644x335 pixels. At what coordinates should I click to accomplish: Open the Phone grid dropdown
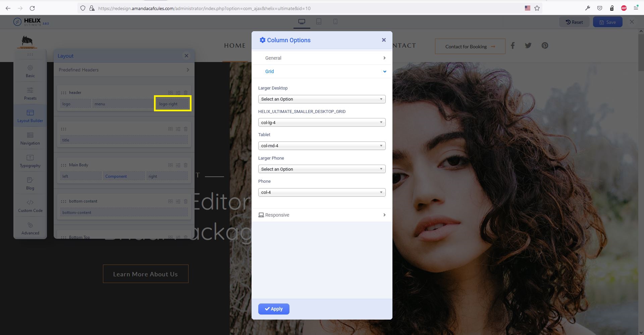point(322,192)
